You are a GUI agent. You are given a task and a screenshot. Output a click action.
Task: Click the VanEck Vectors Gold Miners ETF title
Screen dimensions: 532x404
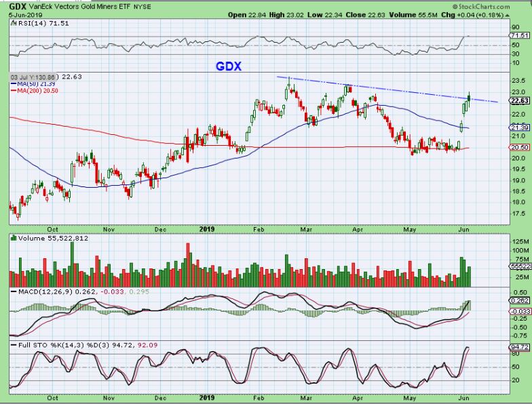pos(80,7)
